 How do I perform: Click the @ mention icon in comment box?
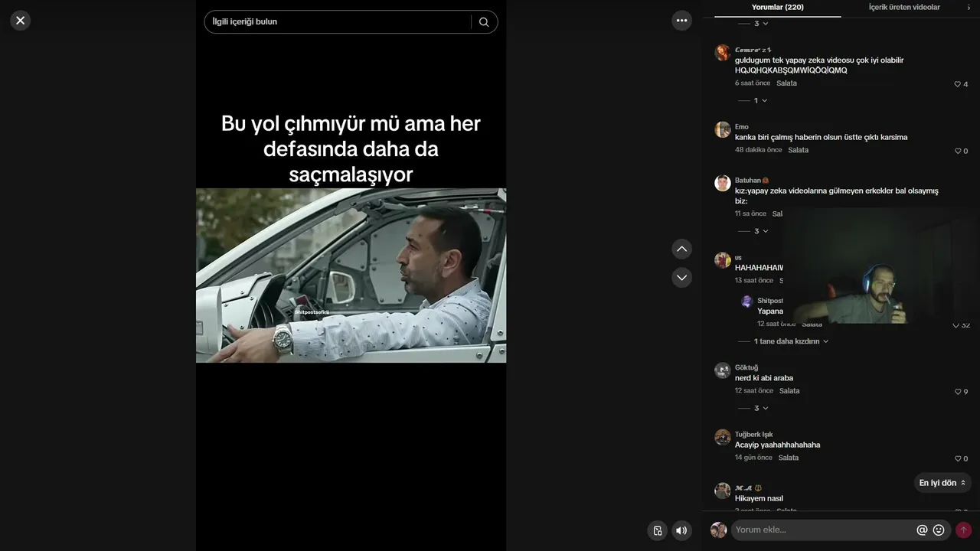[x=922, y=530]
